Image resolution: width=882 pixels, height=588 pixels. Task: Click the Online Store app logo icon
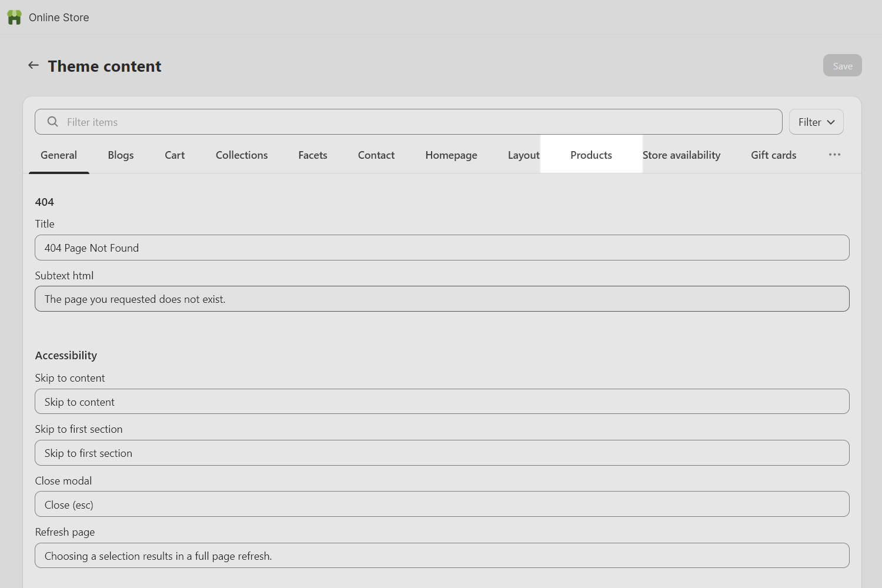click(x=14, y=17)
